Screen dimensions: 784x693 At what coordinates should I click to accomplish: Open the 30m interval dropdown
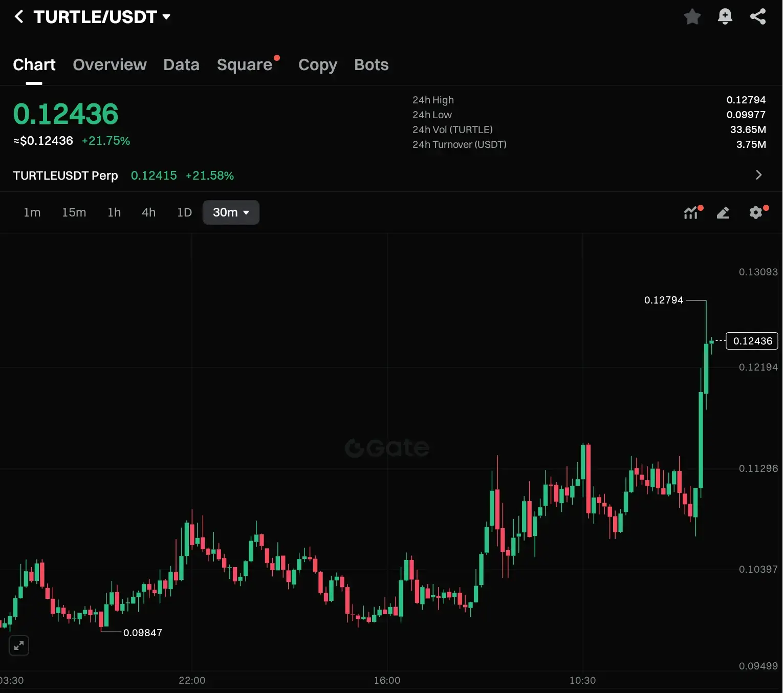(x=231, y=212)
